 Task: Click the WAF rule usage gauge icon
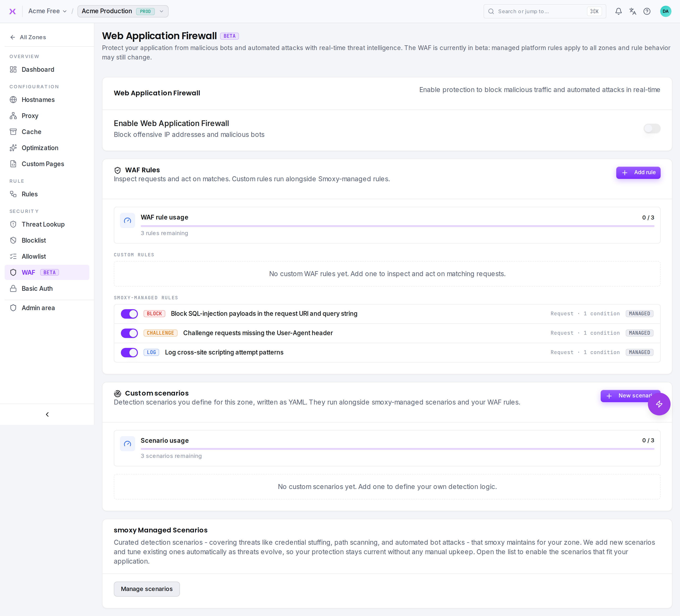pos(127,221)
